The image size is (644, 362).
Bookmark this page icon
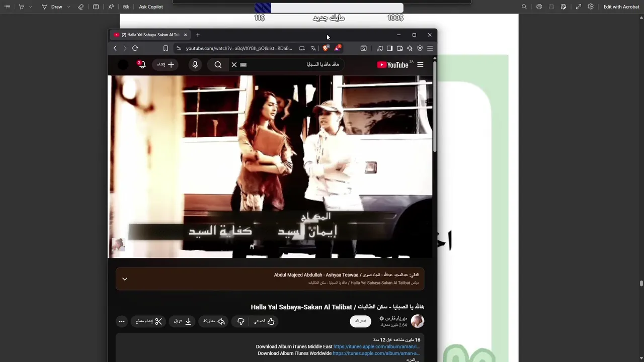pyautogui.click(x=166, y=48)
